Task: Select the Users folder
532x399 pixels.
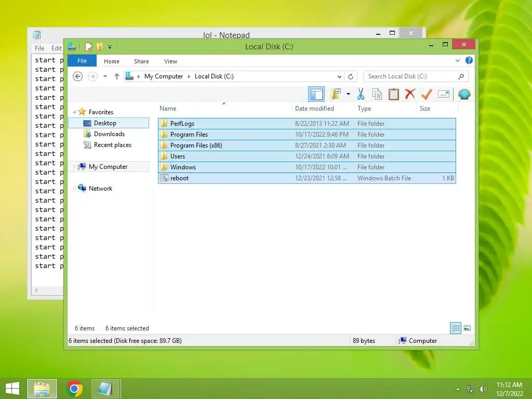Action: [x=307, y=156]
